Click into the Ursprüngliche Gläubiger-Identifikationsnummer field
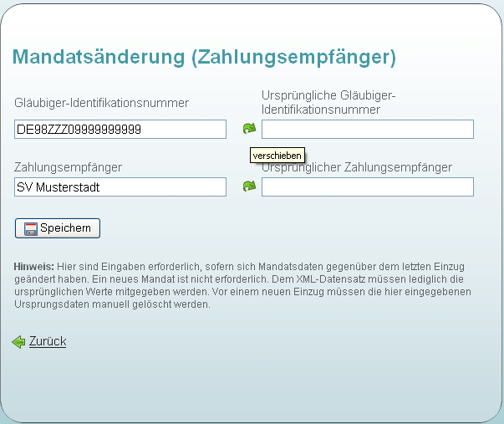 pos(367,129)
